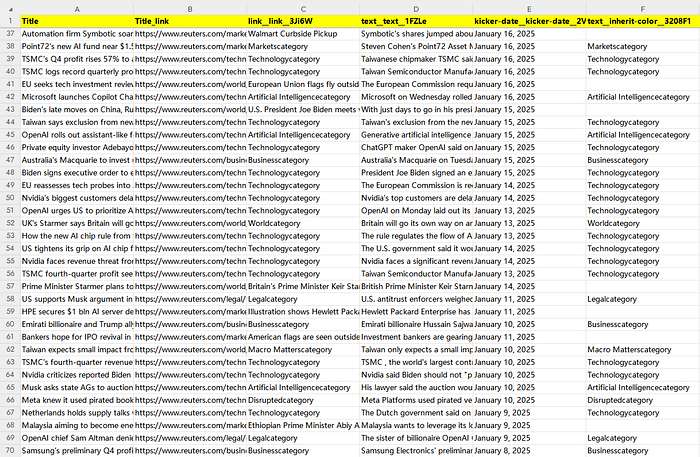Screen dimensions: 700x457
Task: Click cell 'Malaysia aiming to become ene'
Action: click(77, 425)
